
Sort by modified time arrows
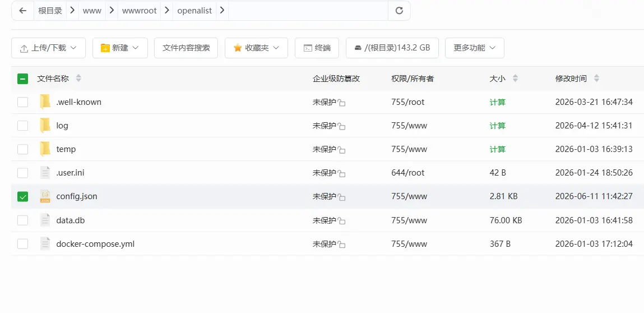pyautogui.click(x=596, y=78)
